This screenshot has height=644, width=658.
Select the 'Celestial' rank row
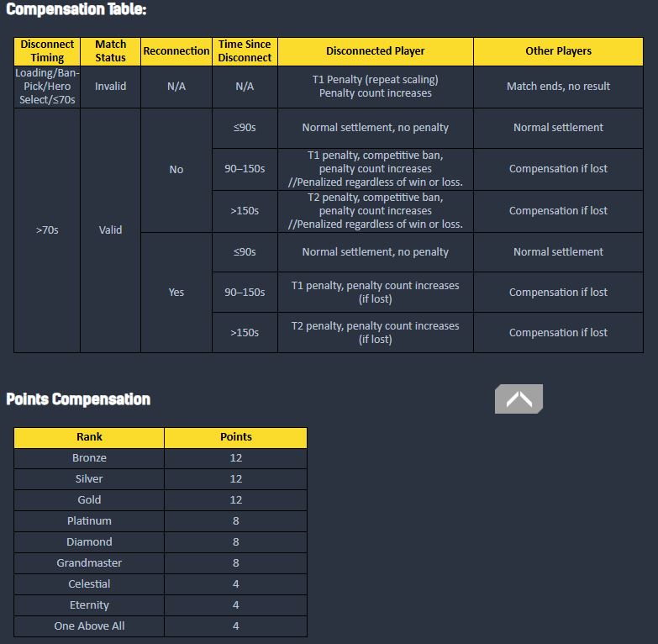(161, 584)
